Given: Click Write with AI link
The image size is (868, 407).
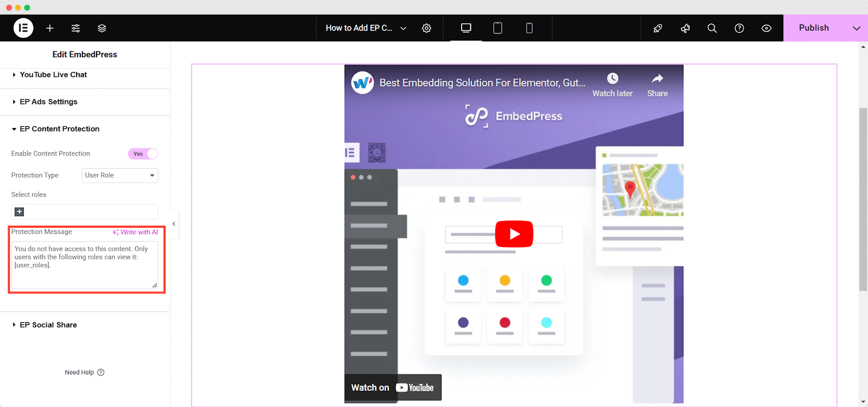Looking at the screenshot, I should 135,232.
